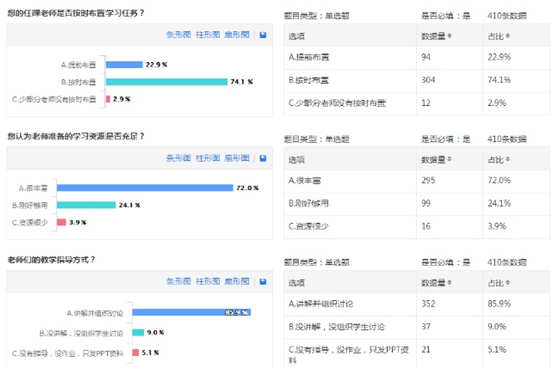The width and height of the screenshot is (558, 370).
Task: Sort second table by 数据量 arrow
Action: point(449,159)
